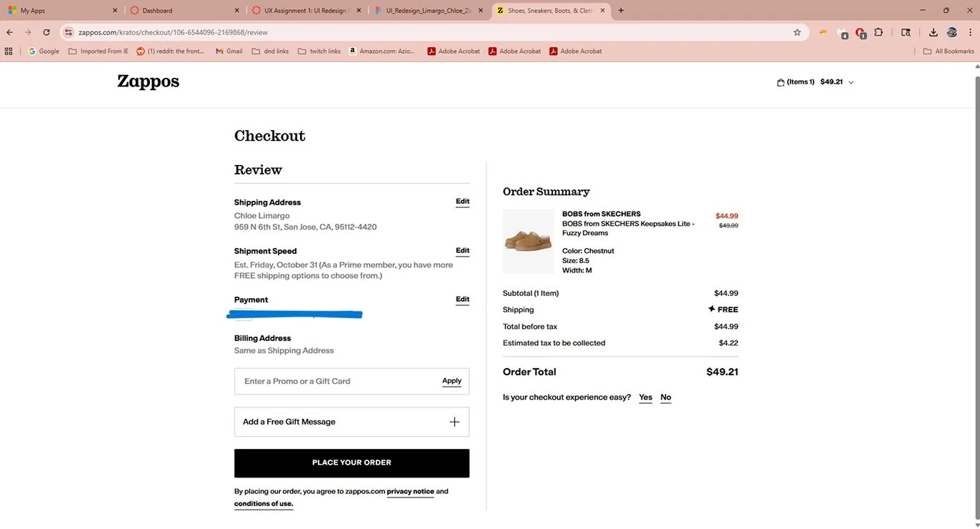Screen dimensions: 980x529
Task: Open the tab search icon in toolbar
Action: [x=906, y=32]
